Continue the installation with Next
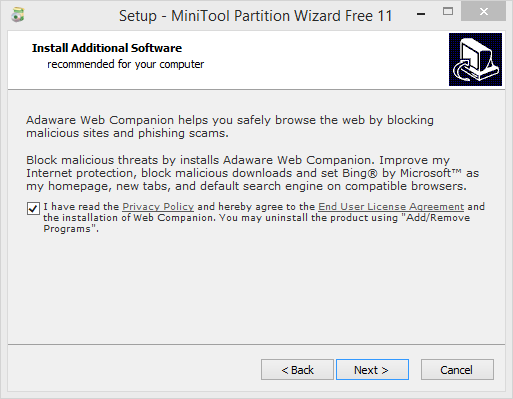 (x=372, y=370)
